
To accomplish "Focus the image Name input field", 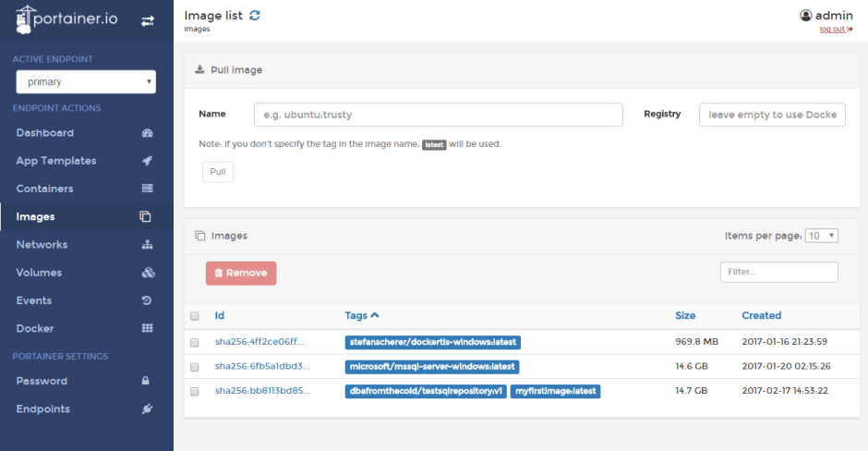I will [x=438, y=115].
